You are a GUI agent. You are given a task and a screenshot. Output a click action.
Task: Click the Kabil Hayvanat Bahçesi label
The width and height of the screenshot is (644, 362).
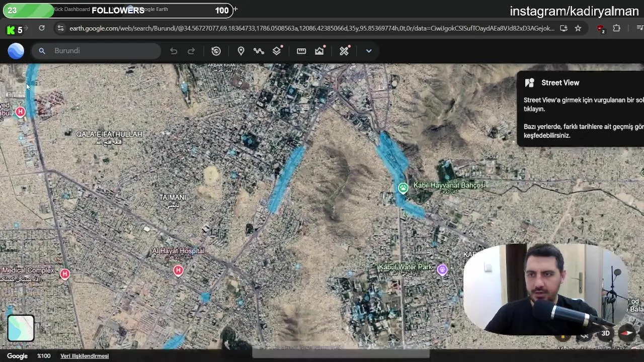(x=450, y=185)
